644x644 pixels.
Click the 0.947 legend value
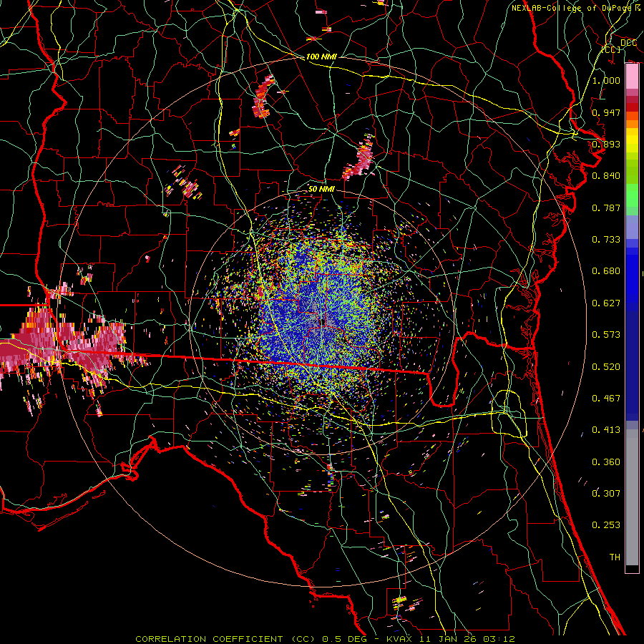(x=606, y=112)
